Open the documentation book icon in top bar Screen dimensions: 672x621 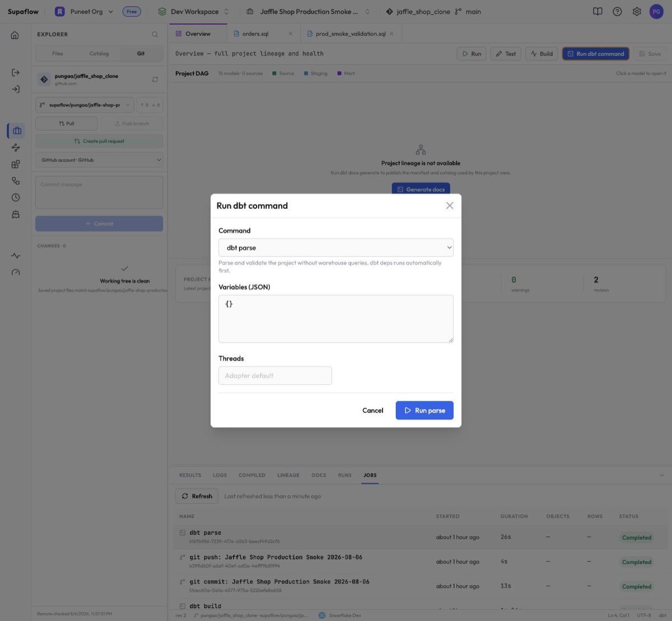pos(598,11)
